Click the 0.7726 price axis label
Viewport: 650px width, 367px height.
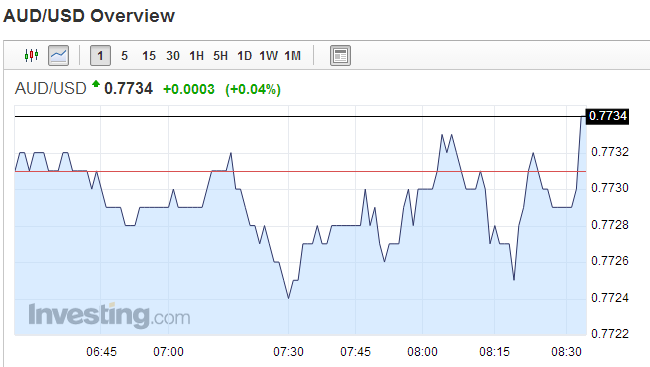(609, 261)
